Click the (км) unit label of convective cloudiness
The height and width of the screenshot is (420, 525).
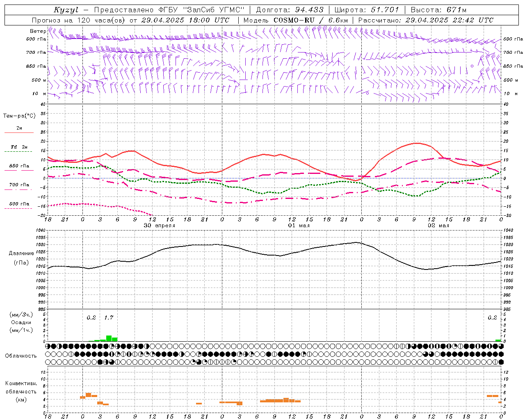(21, 399)
